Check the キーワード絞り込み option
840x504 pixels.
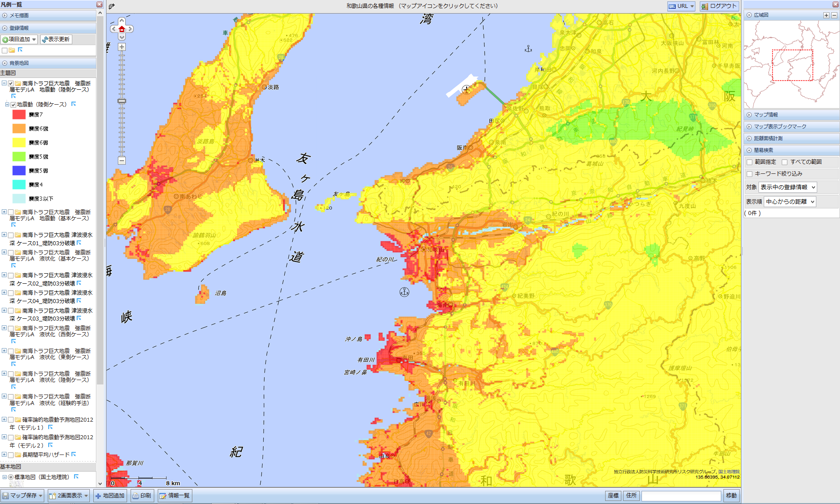tap(750, 174)
